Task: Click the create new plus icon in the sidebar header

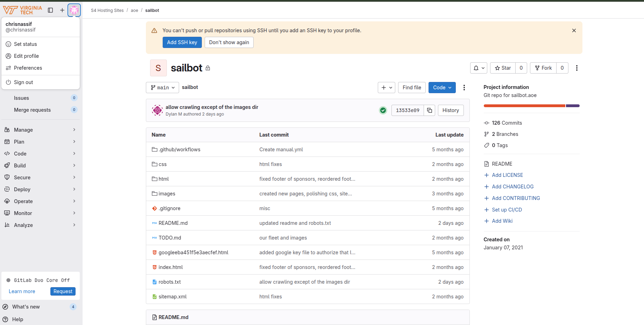Action: [62, 10]
